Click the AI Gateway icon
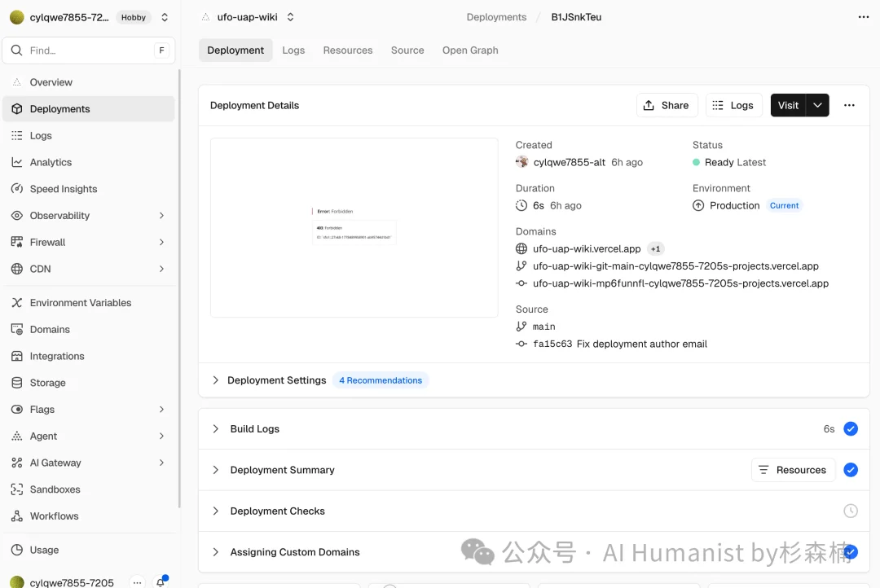The image size is (880, 588). 17,463
